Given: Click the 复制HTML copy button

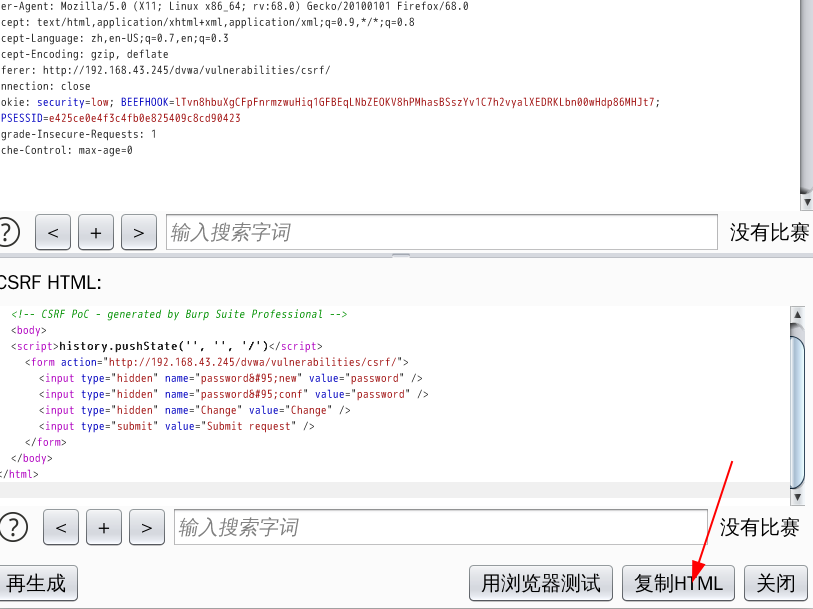Looking at the screenshot, I should [x=678, y=583].
